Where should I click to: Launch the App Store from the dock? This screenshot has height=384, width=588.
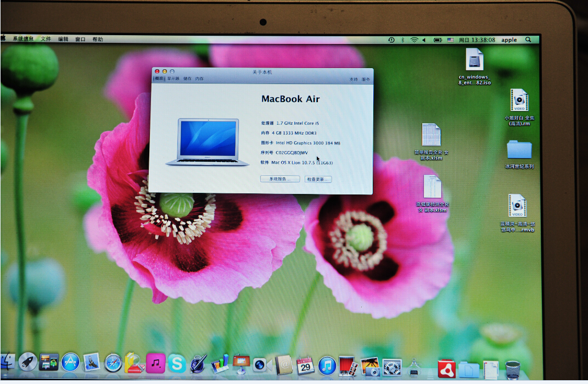click(x=70, y=362)
